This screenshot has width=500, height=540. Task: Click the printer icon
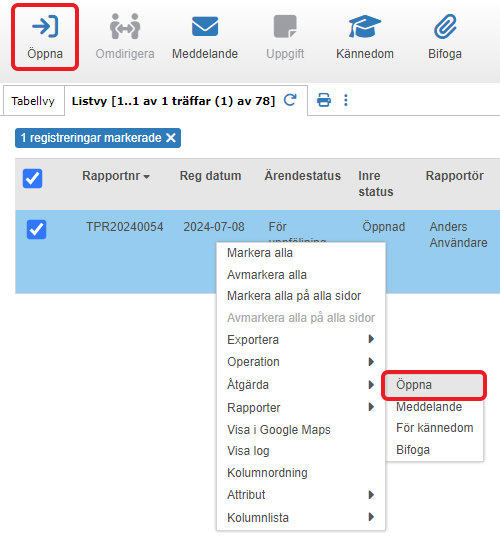pyautogui.click(x=324, y=100)
